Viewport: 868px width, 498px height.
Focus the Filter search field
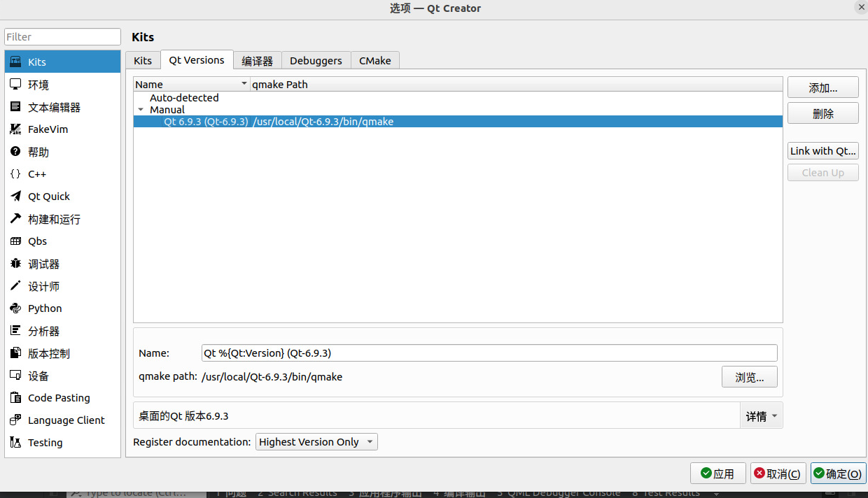(x=63, y=36)
